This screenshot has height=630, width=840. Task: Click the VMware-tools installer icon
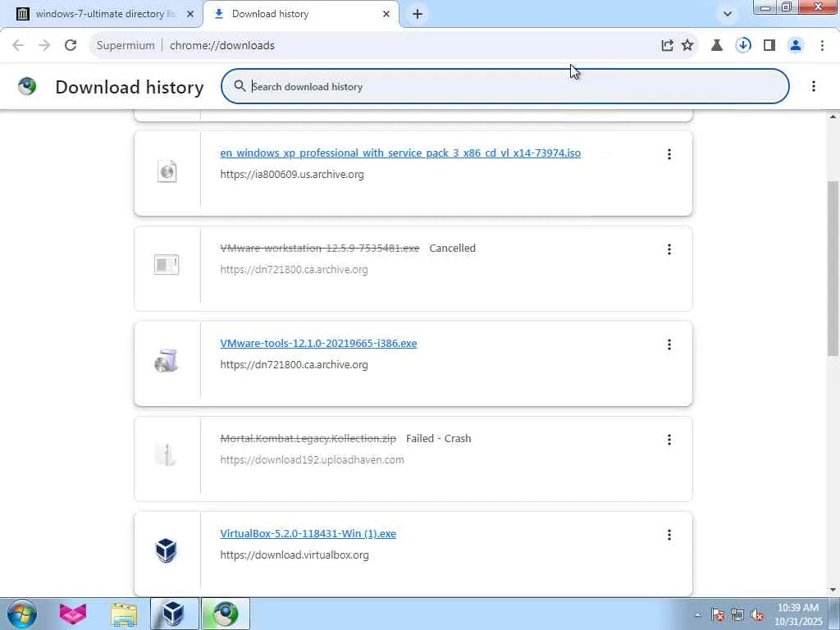pyautogui.click(x=166, y=361)
